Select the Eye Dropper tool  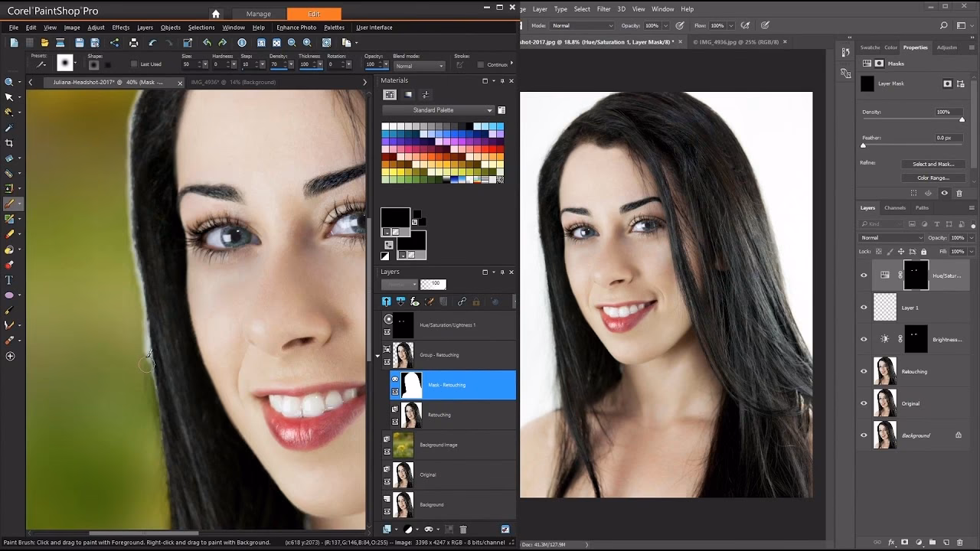click(x=10, y=127)
